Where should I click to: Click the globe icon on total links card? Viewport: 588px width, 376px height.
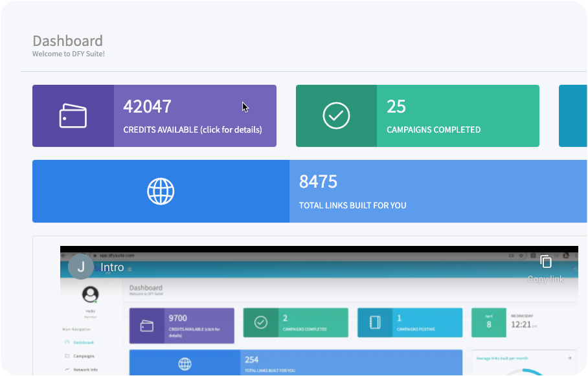click(161, 191)
